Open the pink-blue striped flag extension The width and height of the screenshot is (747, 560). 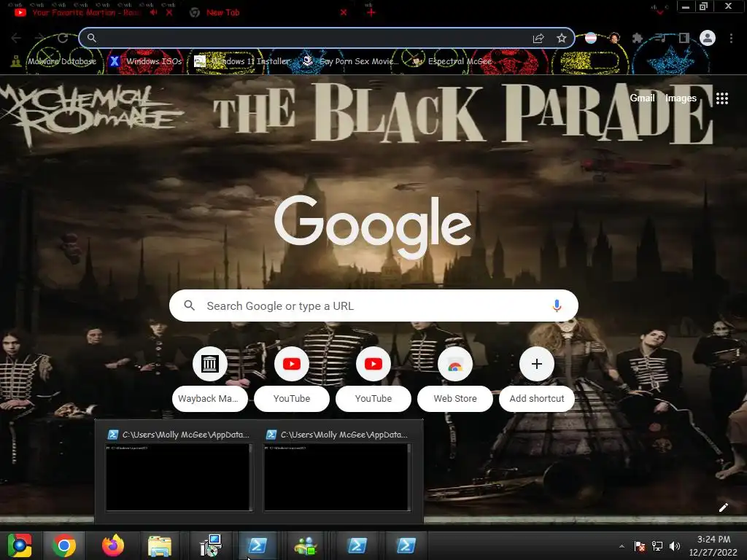point(591,38)
